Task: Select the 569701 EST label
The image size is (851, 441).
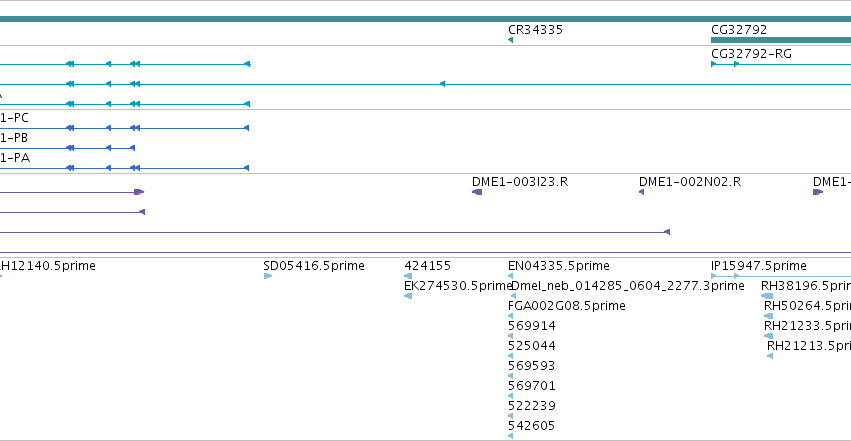Action: pos(532,386)
